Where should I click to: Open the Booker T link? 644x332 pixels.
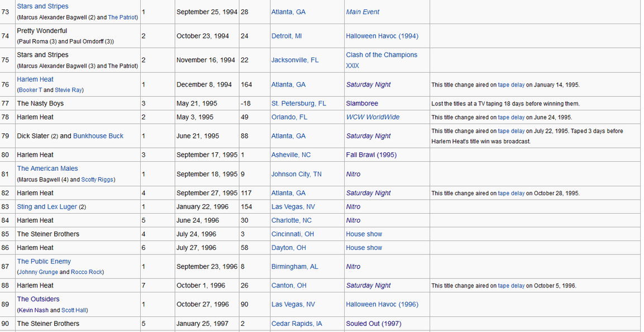(x=30, y=90)
